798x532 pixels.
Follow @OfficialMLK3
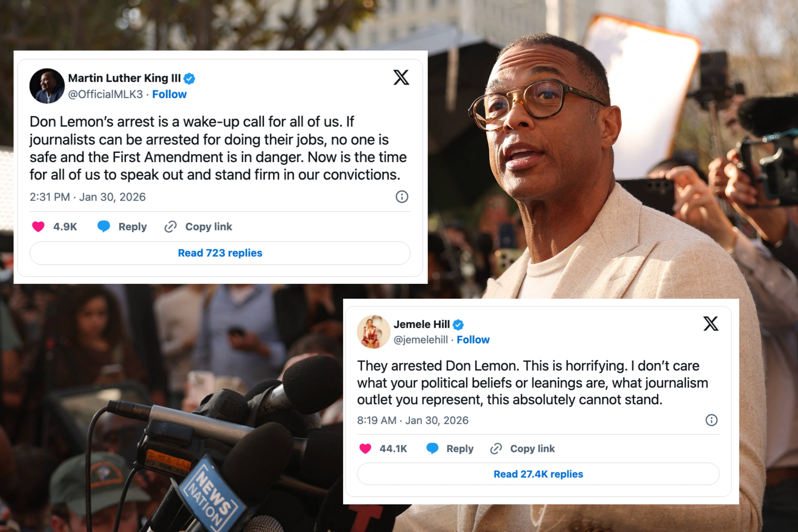pos(169,94)
